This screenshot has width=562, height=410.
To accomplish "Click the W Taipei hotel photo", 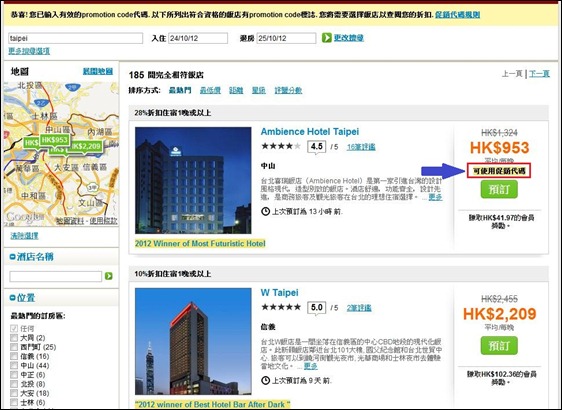I will pos(193,341).
